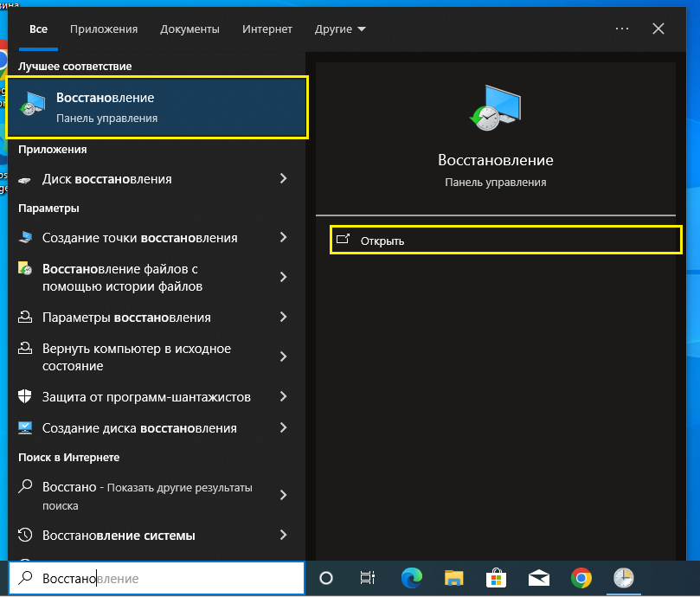Click the Восстановление icon in best match
The height and width of the screenshot is (597, 700).
click(x=33, y=104)
